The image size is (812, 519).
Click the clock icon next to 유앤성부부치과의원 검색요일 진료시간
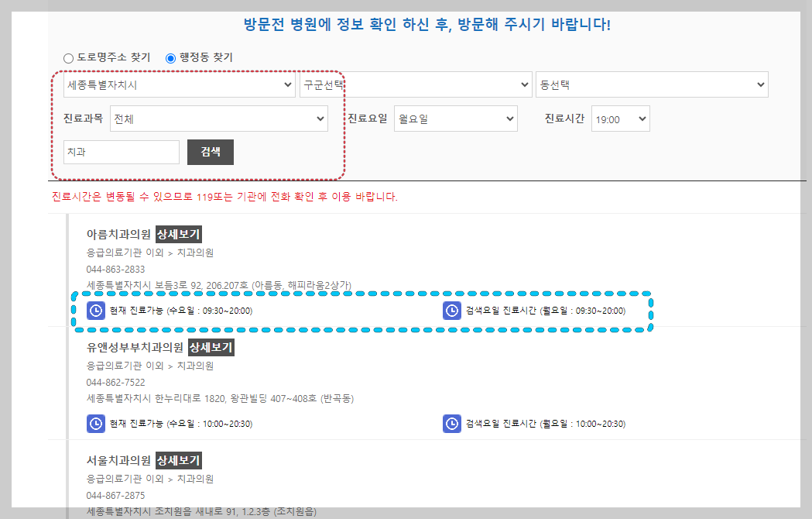(x=451, y=424)
